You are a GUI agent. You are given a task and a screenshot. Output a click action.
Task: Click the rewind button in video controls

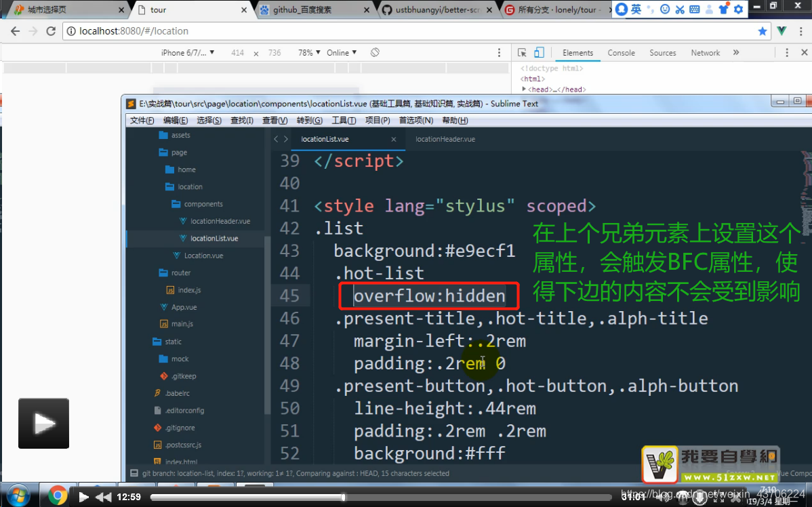coord(103,497)
